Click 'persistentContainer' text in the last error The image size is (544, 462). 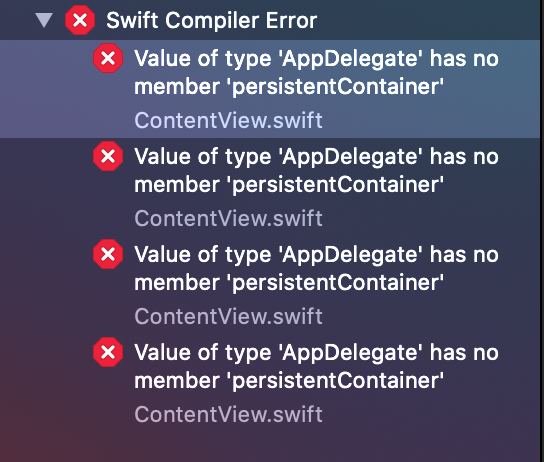click(335, 381)
